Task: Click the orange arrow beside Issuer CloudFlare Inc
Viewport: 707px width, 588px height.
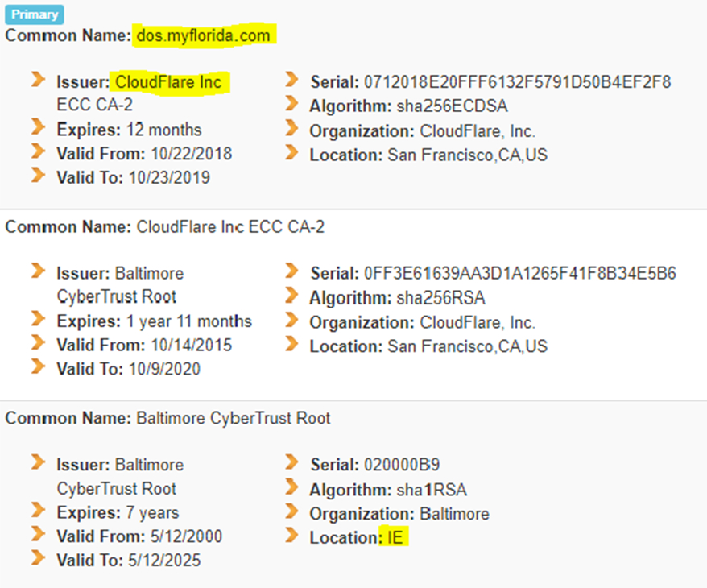Action: 38,80
